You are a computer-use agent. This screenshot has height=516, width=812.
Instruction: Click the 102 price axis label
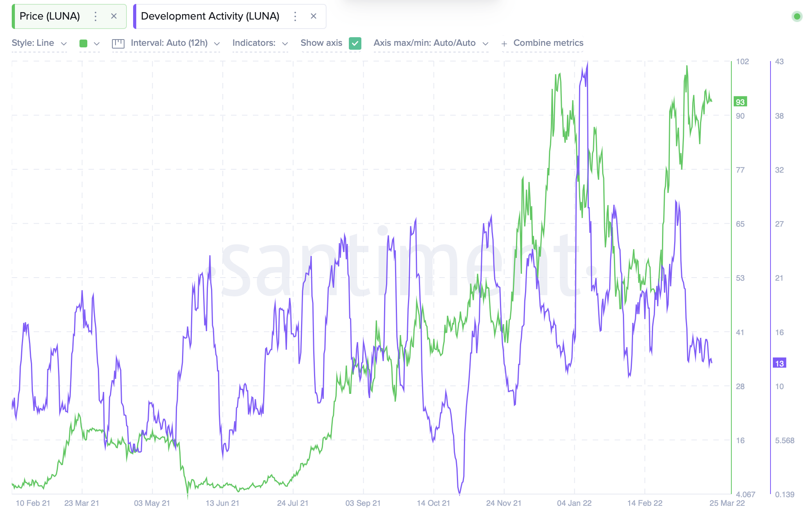(742, 61)
